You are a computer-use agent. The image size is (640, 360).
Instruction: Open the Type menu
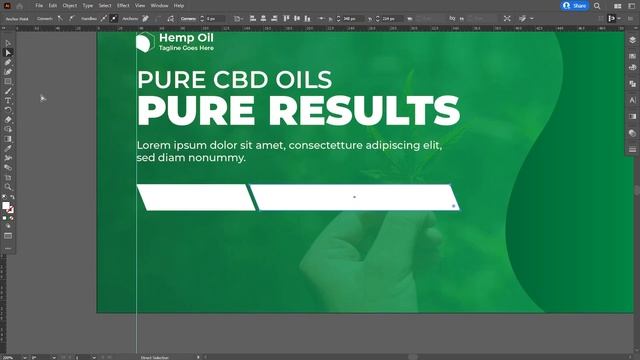tap(88, 6)
